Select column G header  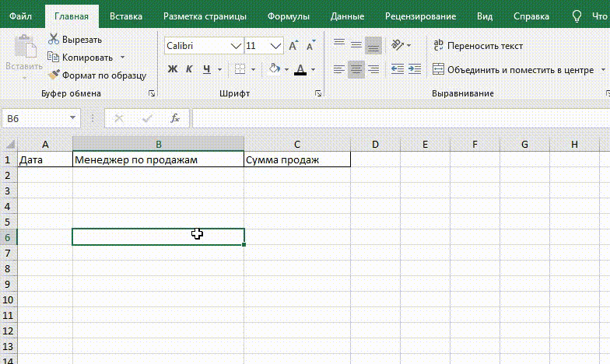pyautogui.click(x=524, y=145)
